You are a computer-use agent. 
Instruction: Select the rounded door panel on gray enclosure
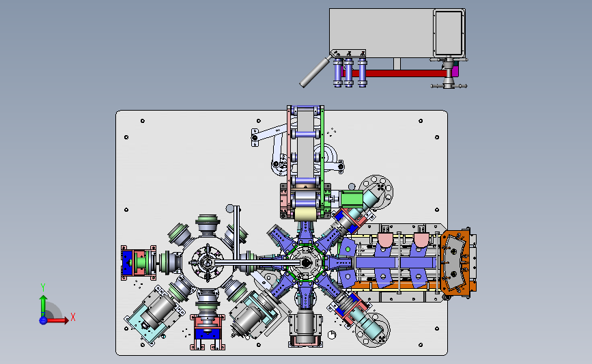pos(449,33)
